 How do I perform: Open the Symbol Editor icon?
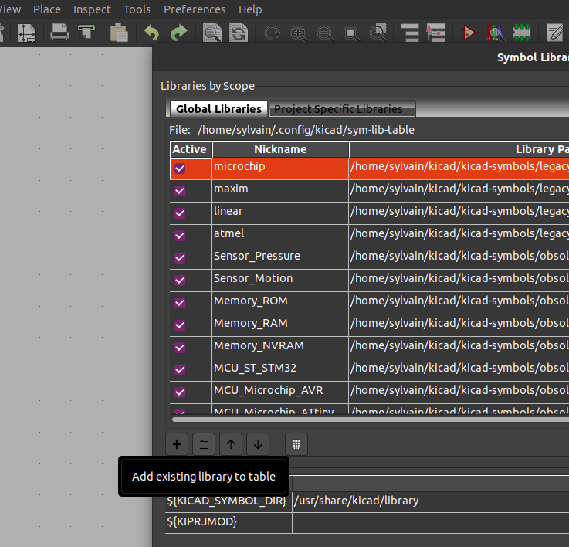468,33
